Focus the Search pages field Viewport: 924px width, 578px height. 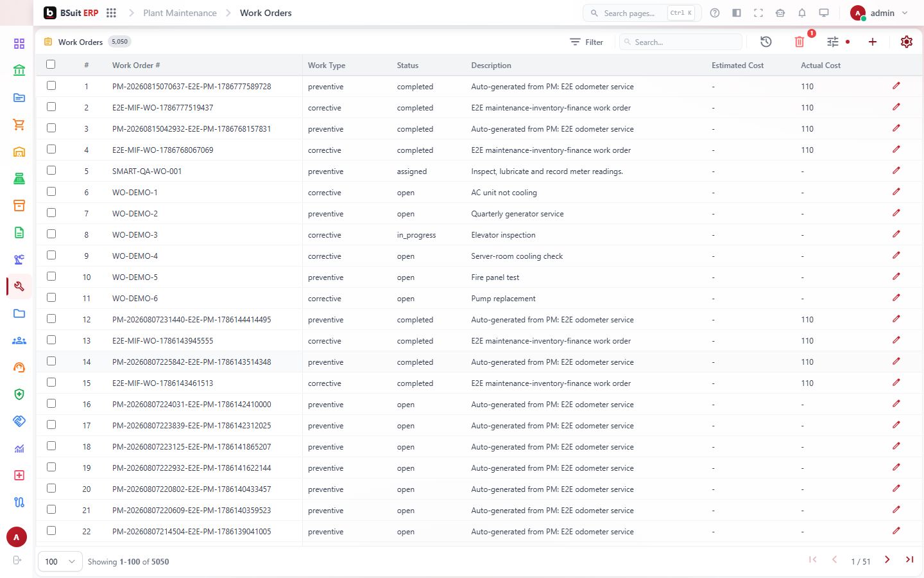coord(642,13)
